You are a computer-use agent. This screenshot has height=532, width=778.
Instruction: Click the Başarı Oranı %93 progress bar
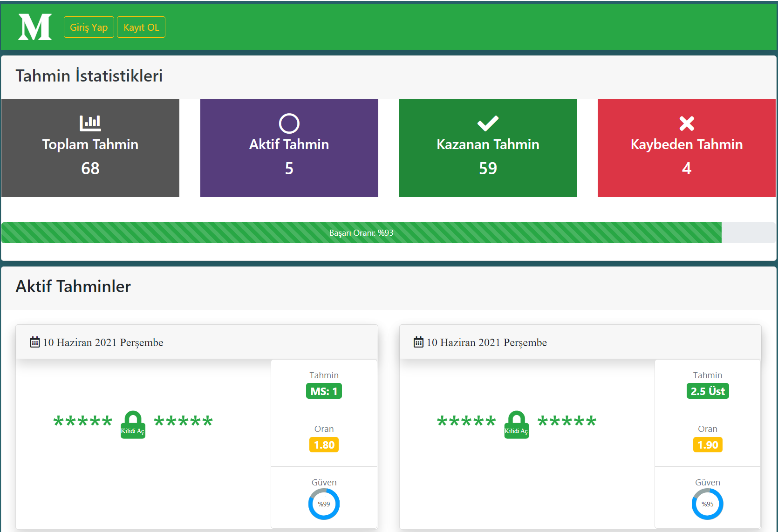pyautogui.click(x=362, y=232)
